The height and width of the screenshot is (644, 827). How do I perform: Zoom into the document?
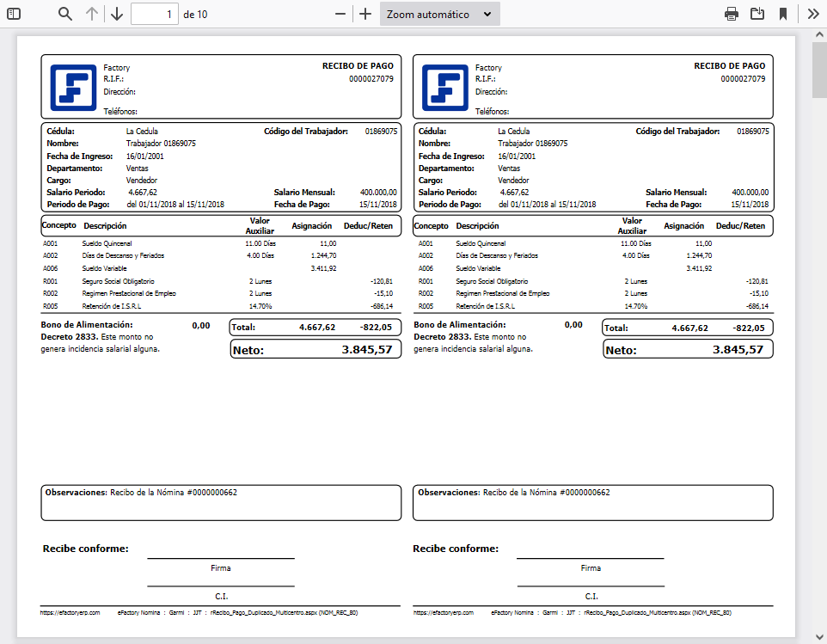(x=364, y=14)
